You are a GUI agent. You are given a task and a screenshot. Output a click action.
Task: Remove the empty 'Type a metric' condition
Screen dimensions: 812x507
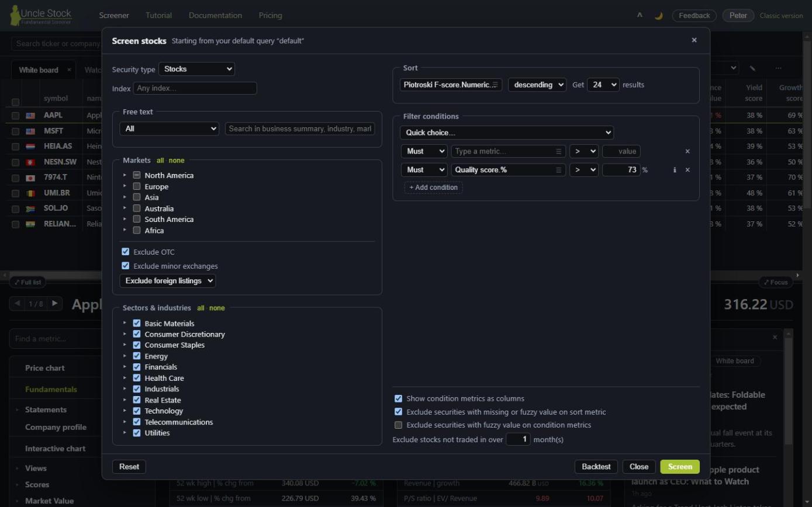tap(687, 151)
